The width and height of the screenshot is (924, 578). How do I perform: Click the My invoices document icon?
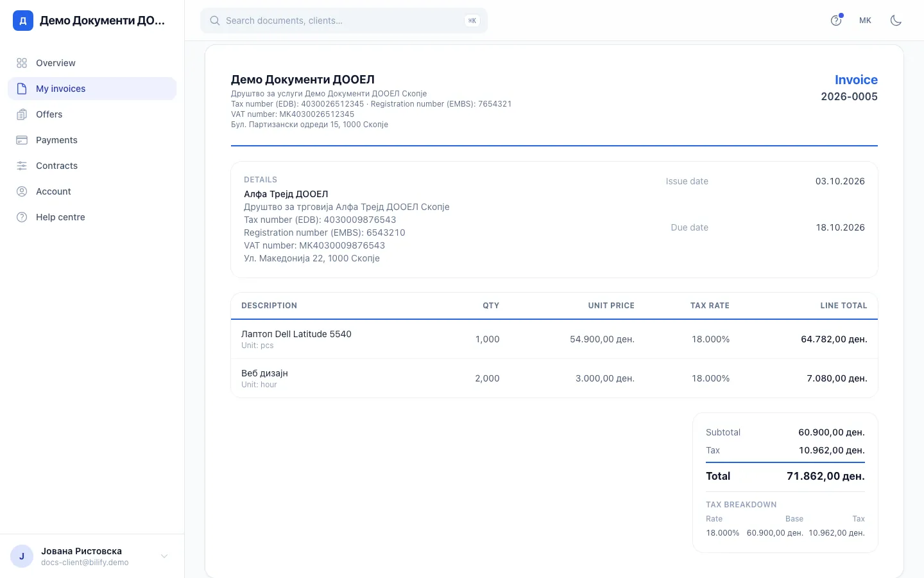tap(22, 89)
